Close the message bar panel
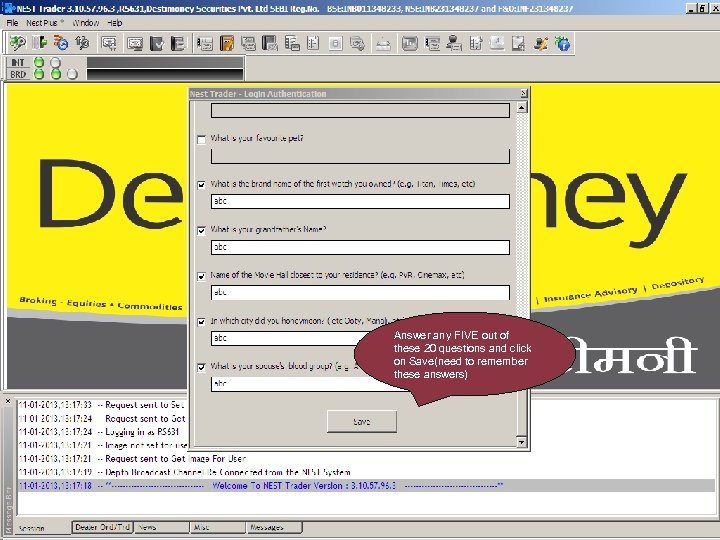The width and height of the screenshot is (720, 540). pyautogui.click(x=8, y=401)
